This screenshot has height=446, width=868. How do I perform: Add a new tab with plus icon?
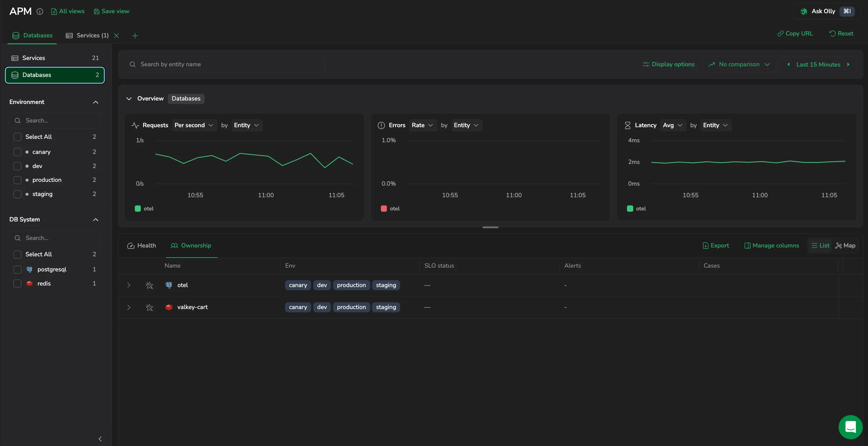pos(135,36)
